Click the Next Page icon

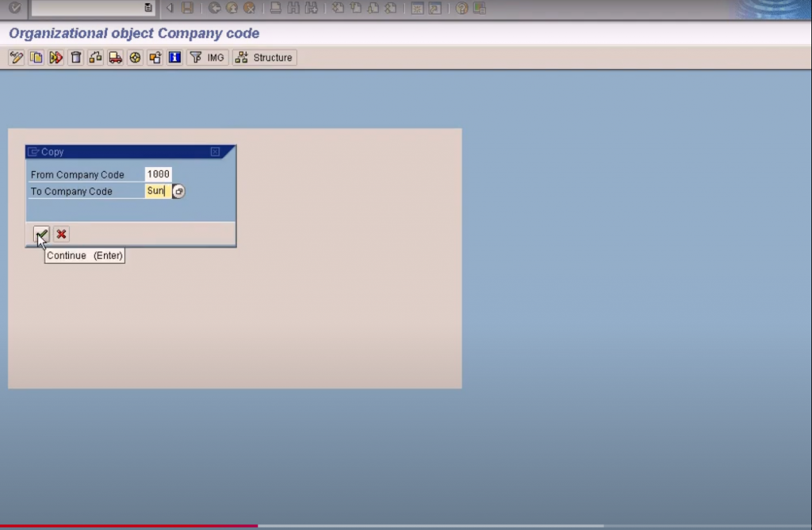point(373,8)
